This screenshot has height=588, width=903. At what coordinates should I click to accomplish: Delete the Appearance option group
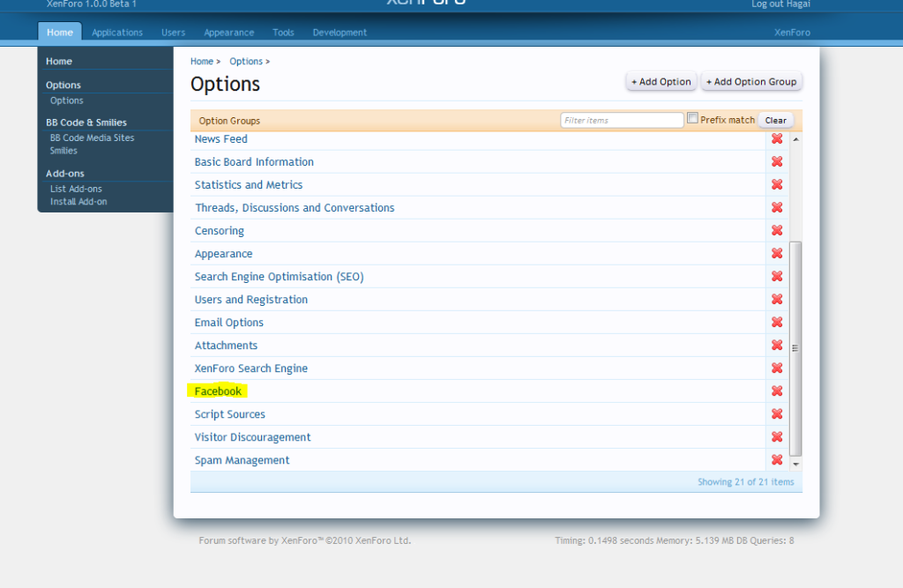777,253
